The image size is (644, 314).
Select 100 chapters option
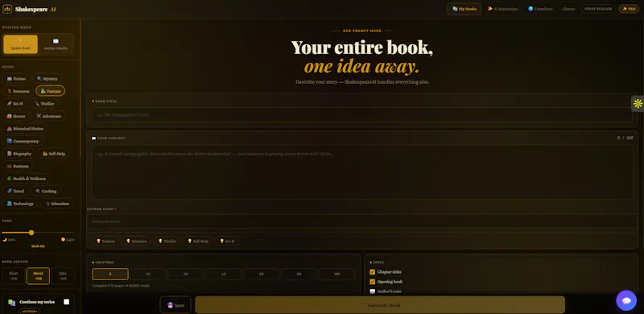[336, 274]
